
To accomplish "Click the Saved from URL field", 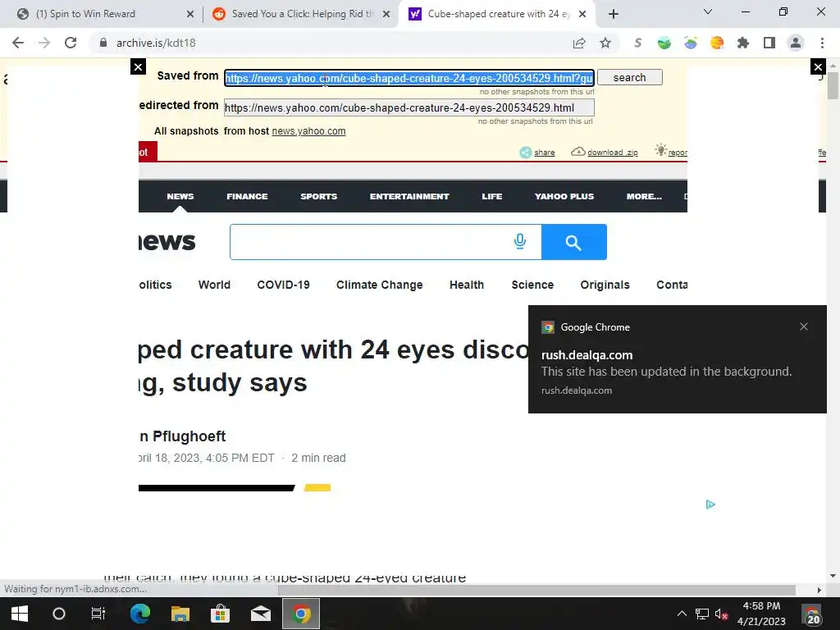I will point(409,78).
